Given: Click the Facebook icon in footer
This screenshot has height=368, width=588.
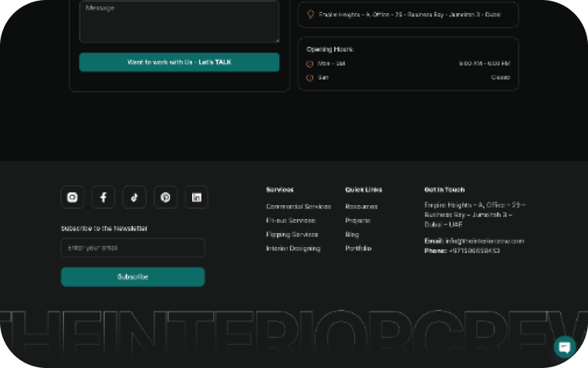Looking at the screenshot, I should tap(103, 198).
